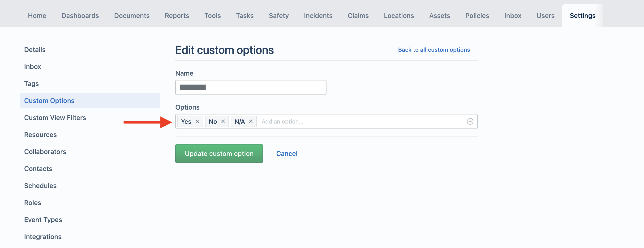The image size is (644, 248).
Task: Go to Resources settings
Action: [x=40, y=134]
